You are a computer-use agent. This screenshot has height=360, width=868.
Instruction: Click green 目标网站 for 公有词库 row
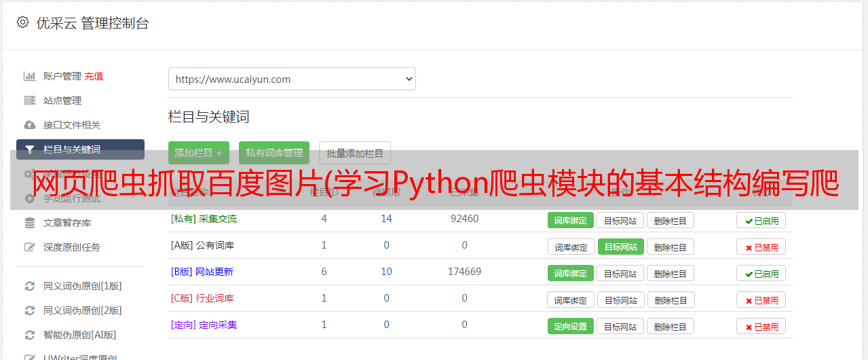coord(620,247)
